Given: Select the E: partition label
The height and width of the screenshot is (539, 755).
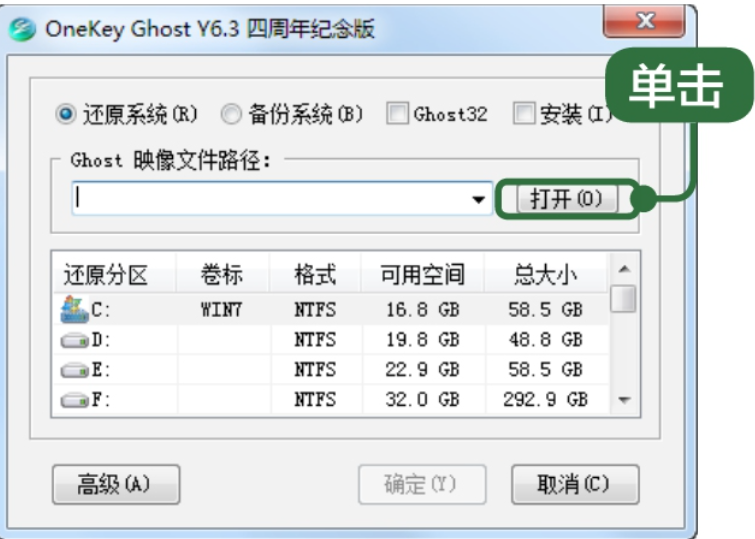Looking at the screenshot, I should point(101,370).
